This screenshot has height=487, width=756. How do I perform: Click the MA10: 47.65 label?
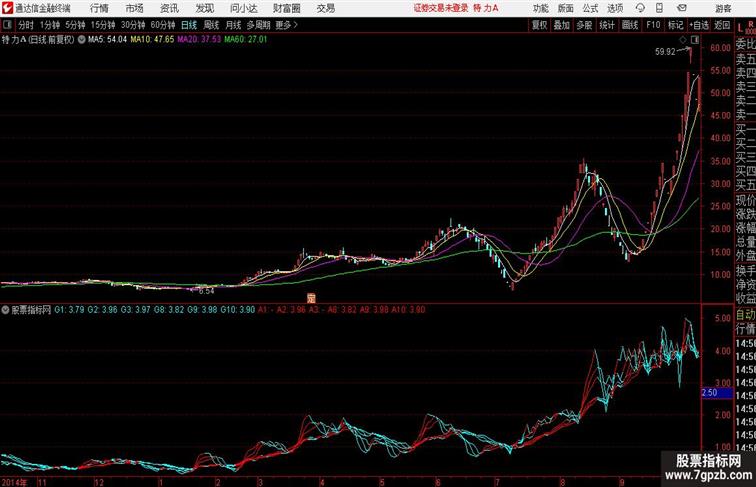point(152,40)
